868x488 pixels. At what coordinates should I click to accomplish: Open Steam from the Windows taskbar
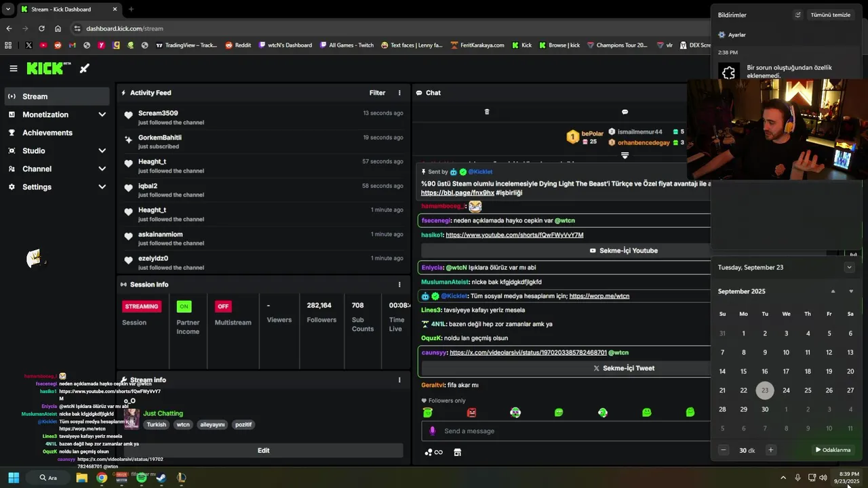[161, 478]
